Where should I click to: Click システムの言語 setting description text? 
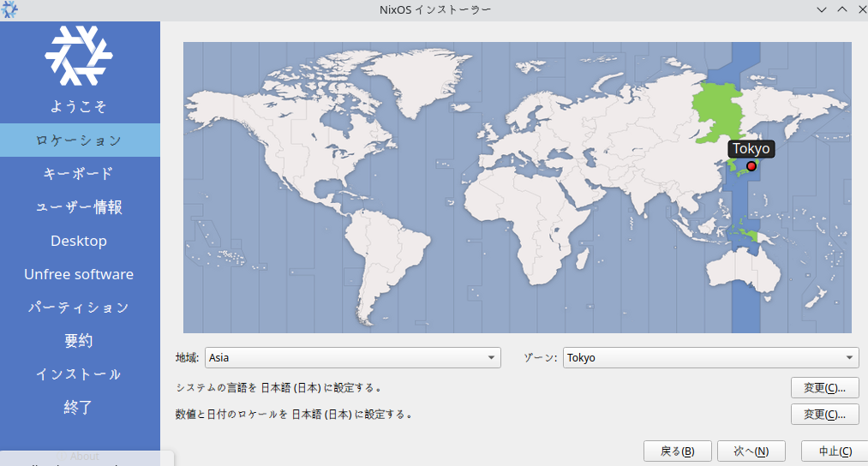[x=279, y=388]
